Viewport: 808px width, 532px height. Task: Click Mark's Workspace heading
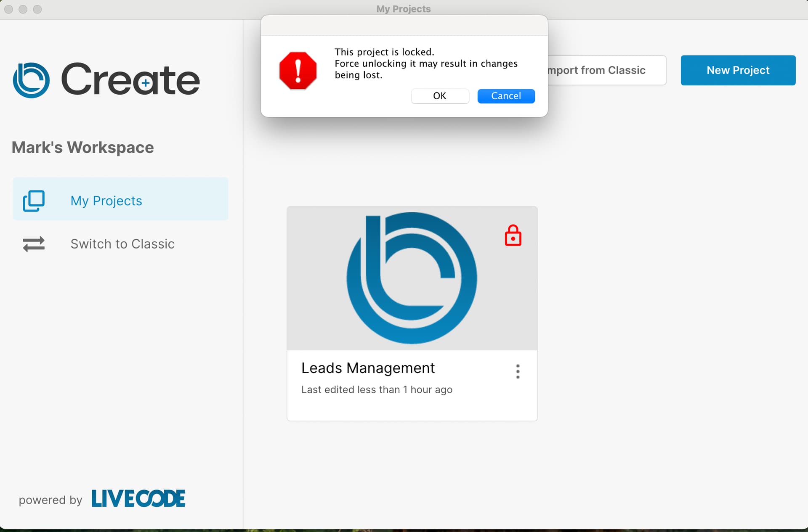pos(83,148)
